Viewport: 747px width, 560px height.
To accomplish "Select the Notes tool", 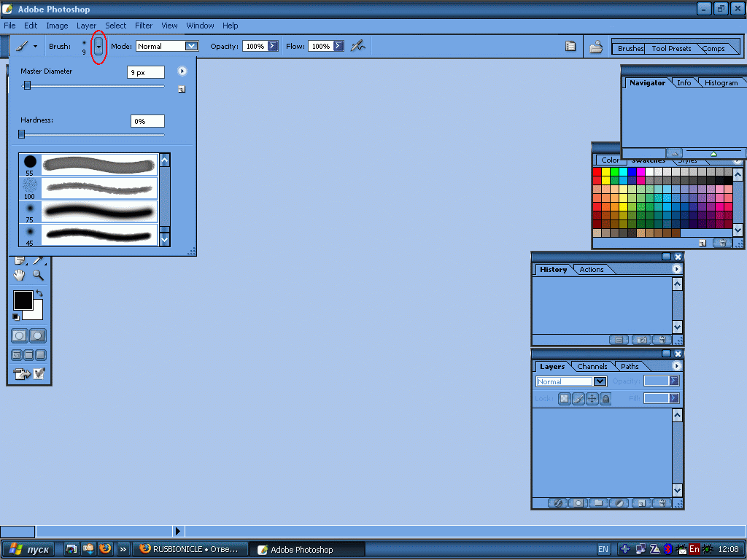I will tap(20, 260).
